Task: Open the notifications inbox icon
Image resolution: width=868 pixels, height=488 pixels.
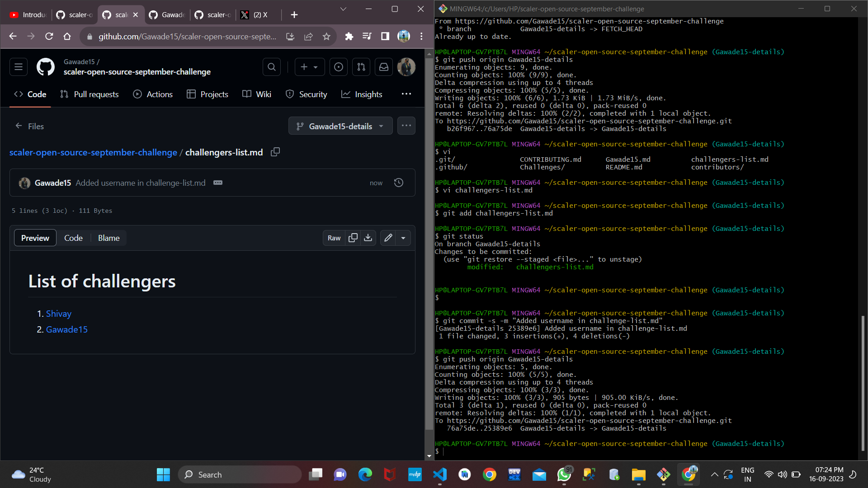Action: pos(383,66)
